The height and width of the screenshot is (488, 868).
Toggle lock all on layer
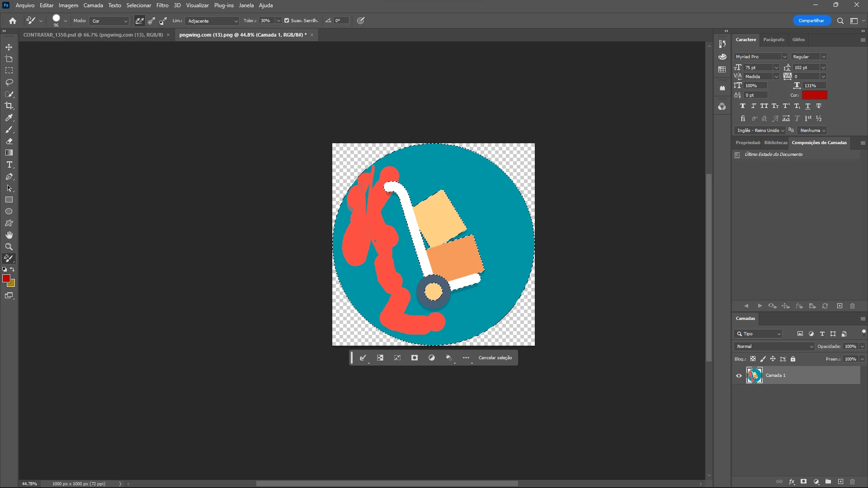pyautogui.click(x=793, y=359)
